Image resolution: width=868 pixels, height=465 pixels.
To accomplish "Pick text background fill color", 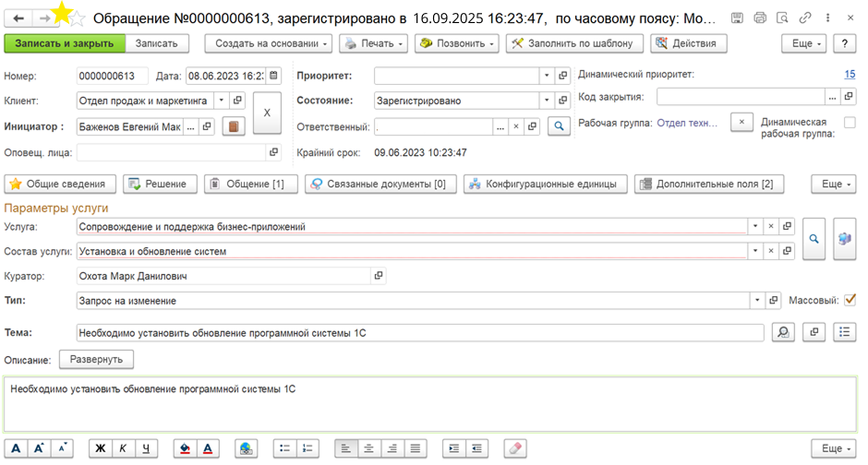I will (185, 448).
